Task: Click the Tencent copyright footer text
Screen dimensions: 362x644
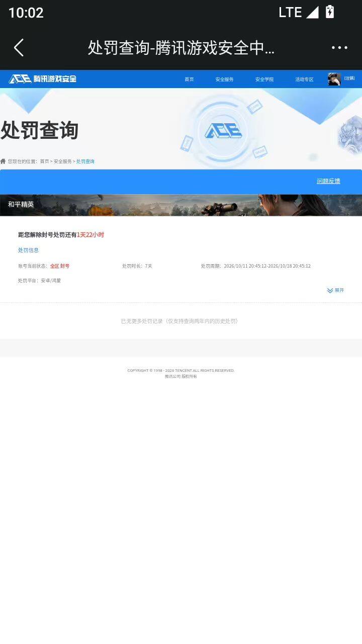Action: pyautogui.click(x=181, y=370)
